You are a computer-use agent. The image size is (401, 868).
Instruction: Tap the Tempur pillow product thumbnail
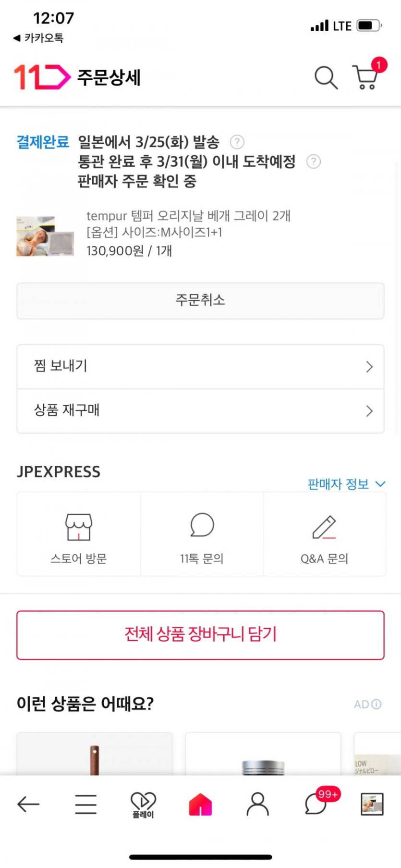pos(45,236)
